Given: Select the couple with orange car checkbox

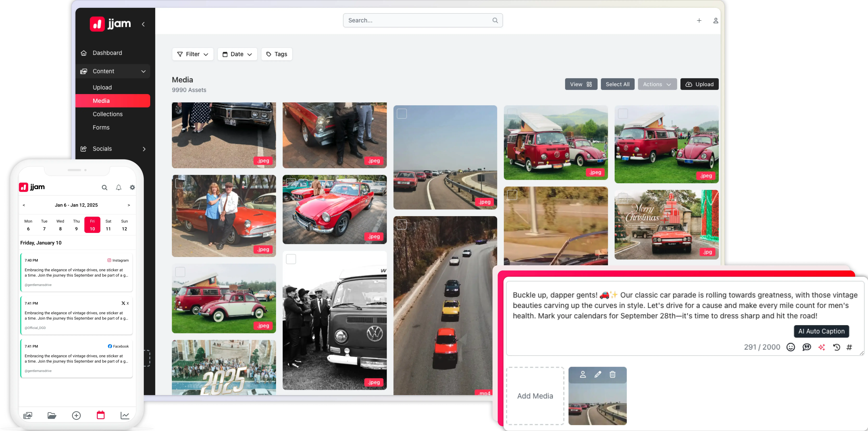Looking at the screenshot, I should pos(180,183).
